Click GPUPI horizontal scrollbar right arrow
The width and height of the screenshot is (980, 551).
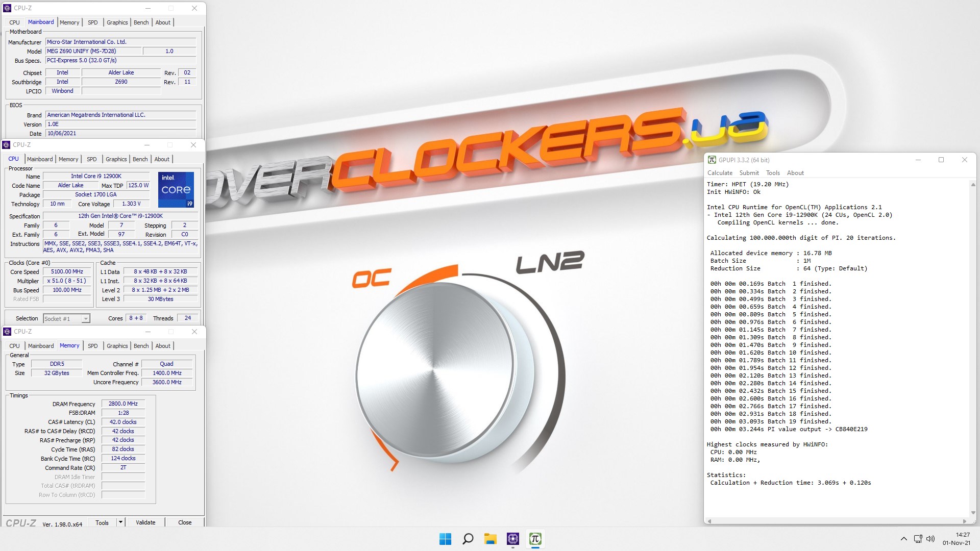click(x=964, y=521)
